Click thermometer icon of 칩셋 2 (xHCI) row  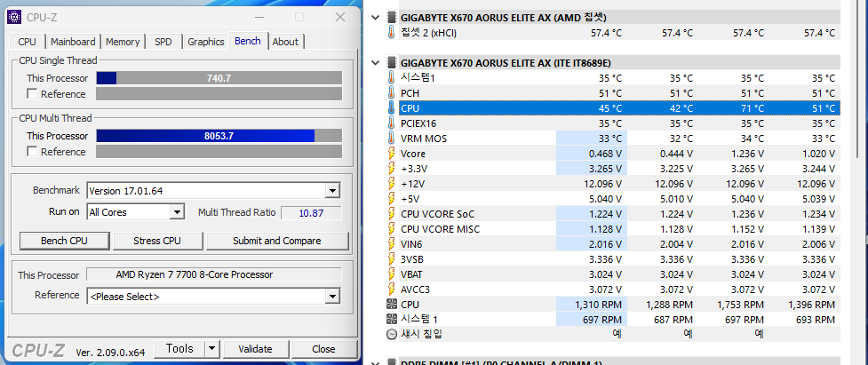[392, 33]
